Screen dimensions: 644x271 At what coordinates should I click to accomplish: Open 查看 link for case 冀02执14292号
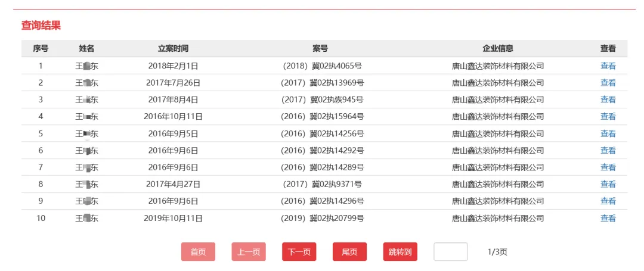coord(608,150)
